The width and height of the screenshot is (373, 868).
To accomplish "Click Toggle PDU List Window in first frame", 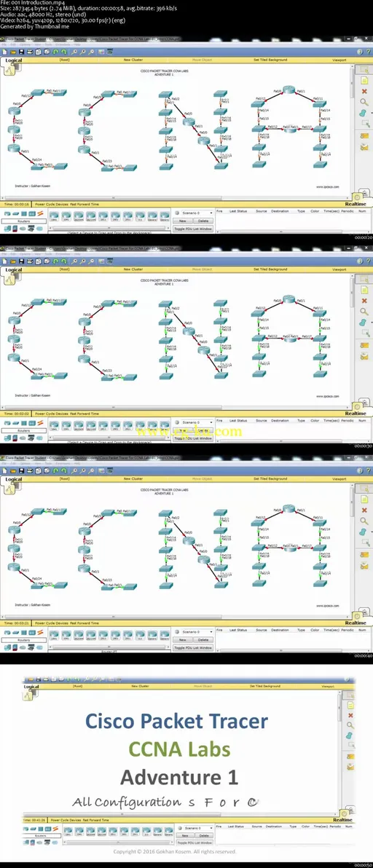I will pyautogui.click(x=193, y=228).
